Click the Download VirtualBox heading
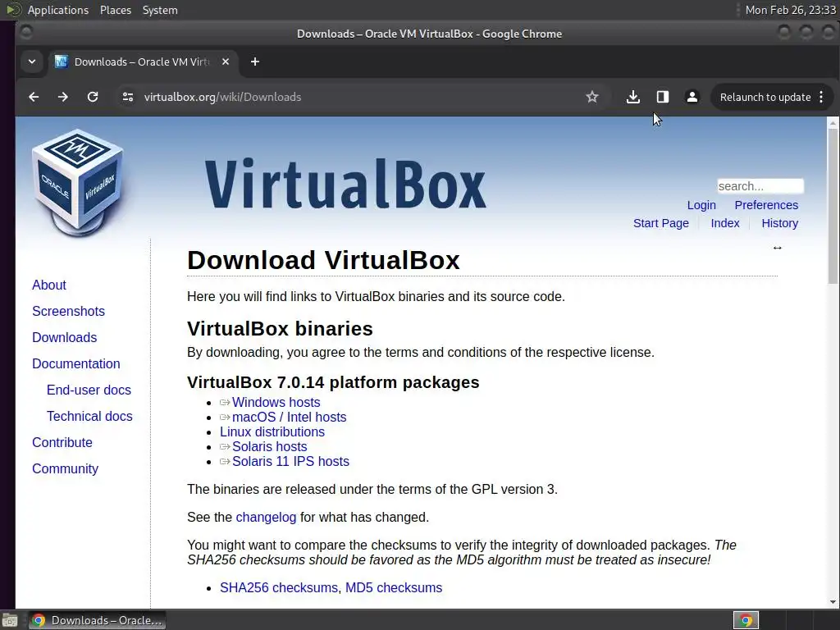Screen dimensions: 840x630 [323, 260]
